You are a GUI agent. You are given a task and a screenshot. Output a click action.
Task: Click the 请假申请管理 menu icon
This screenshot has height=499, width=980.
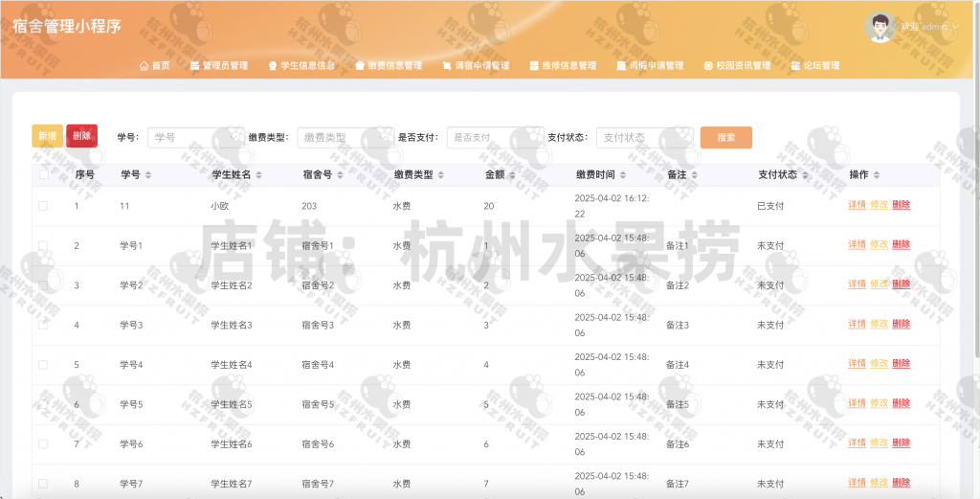pos(621,66)
